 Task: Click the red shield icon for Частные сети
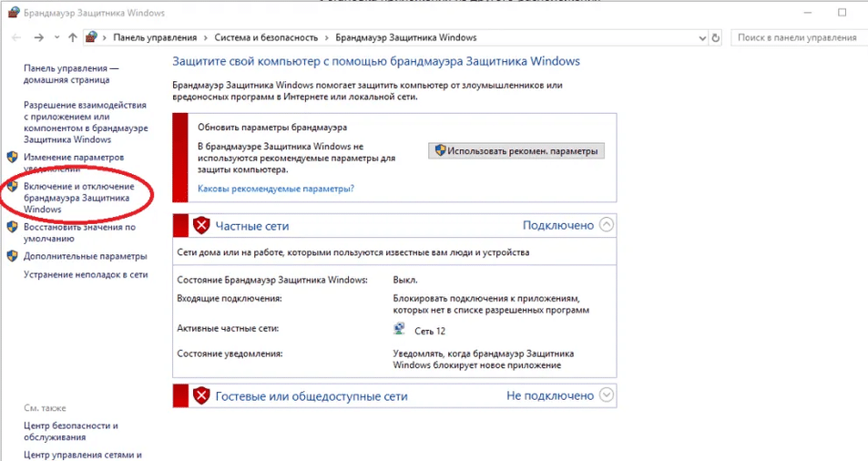coord(201,225)
